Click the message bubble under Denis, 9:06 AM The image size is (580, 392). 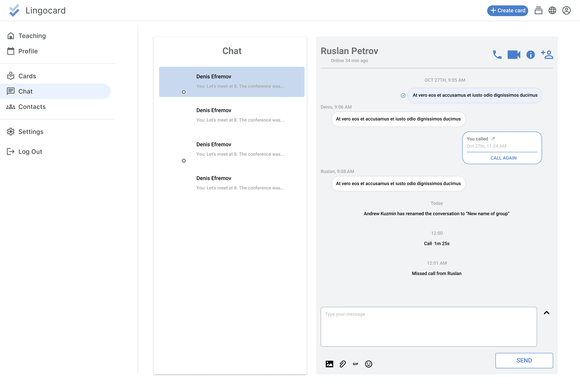398,119
